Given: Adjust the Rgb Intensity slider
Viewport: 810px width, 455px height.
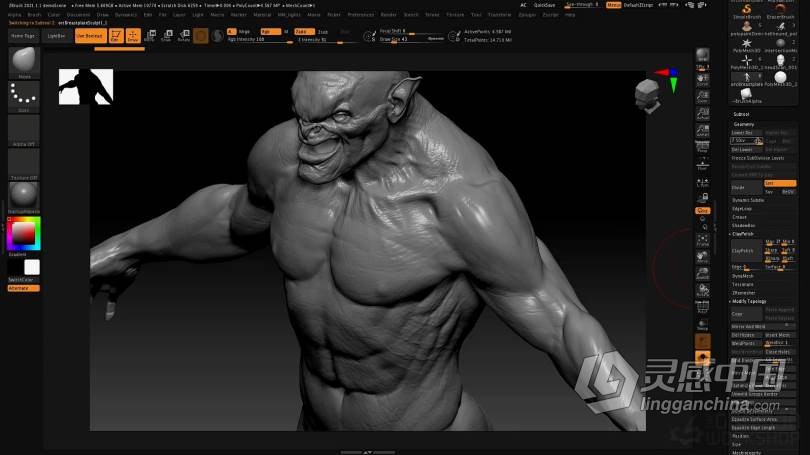Looking at the screenshot, I should [260, 40].
